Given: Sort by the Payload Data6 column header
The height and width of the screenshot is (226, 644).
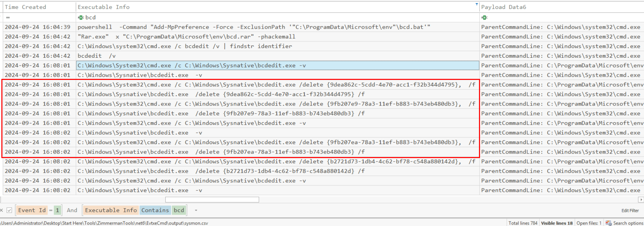Looking at the screenshot, I should point(562,7).
